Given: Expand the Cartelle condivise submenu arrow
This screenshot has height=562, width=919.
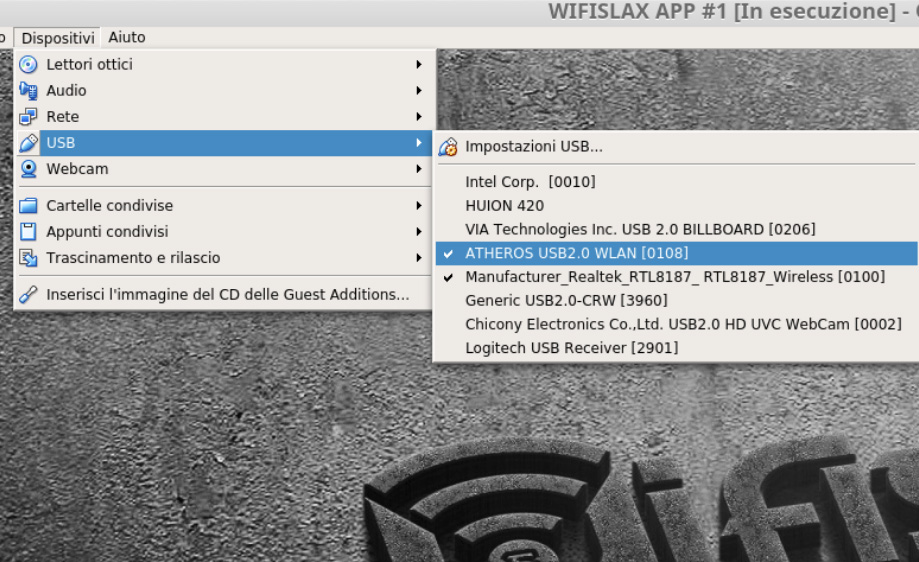Looking at the screenshot, I should [x=418, y=206].
